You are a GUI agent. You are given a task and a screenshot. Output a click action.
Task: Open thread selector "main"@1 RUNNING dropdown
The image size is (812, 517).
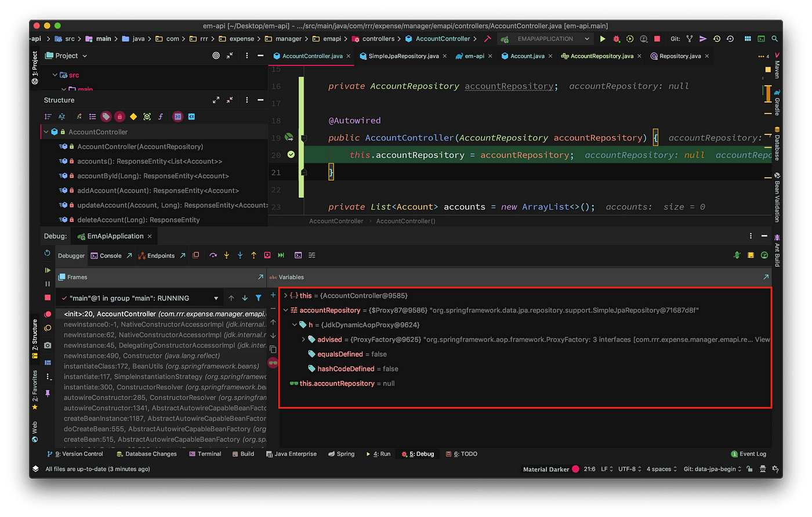tap(140, 298)
